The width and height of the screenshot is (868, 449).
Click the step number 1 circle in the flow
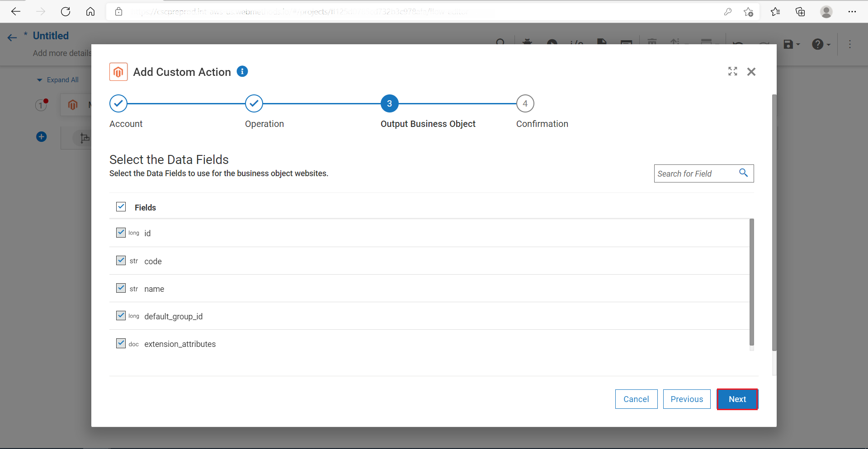(x=41, y=105)
